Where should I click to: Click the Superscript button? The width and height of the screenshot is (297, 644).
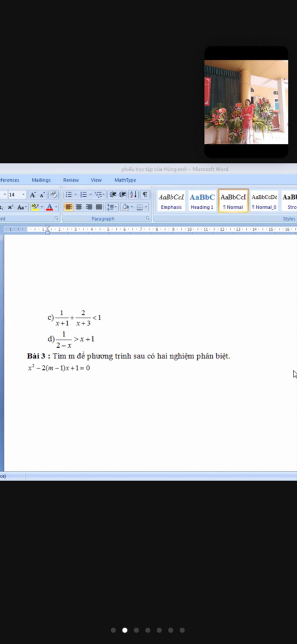[x=10, y=207]
